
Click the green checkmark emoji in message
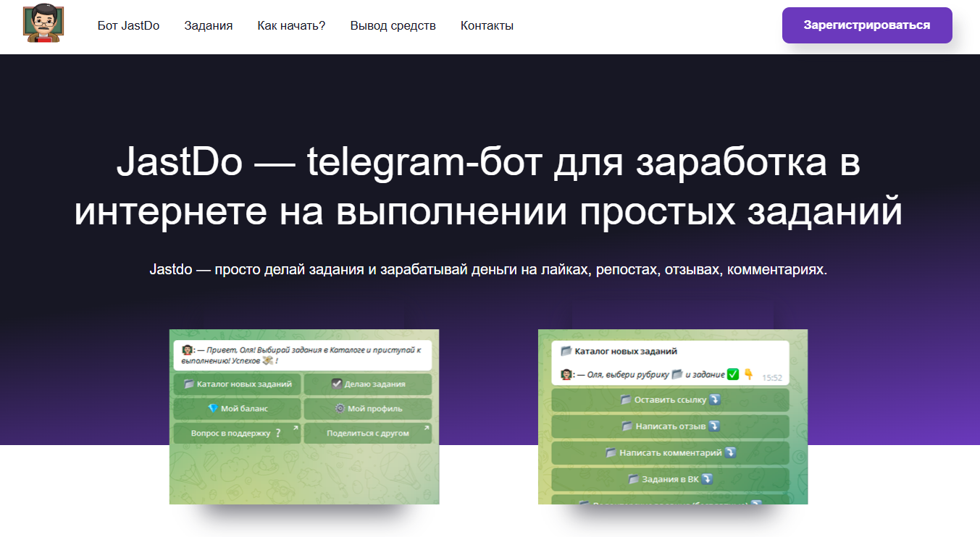pos(732,374)
